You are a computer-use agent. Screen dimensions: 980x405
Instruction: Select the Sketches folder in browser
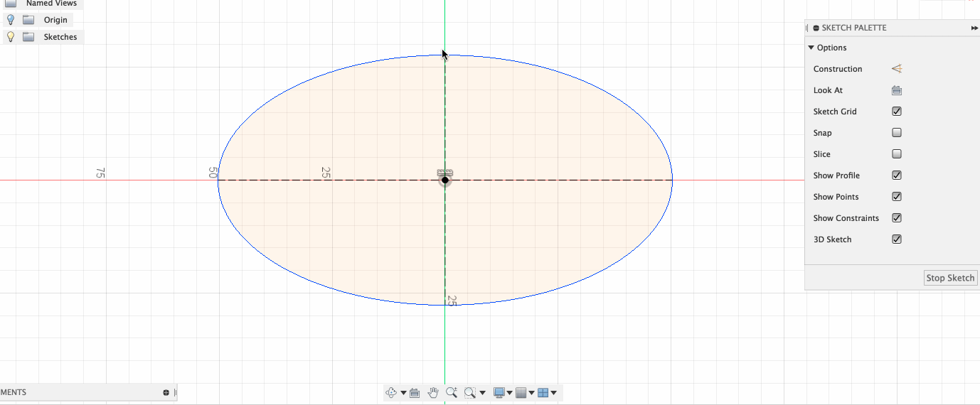pyautogui.click(x=60, y=37)
